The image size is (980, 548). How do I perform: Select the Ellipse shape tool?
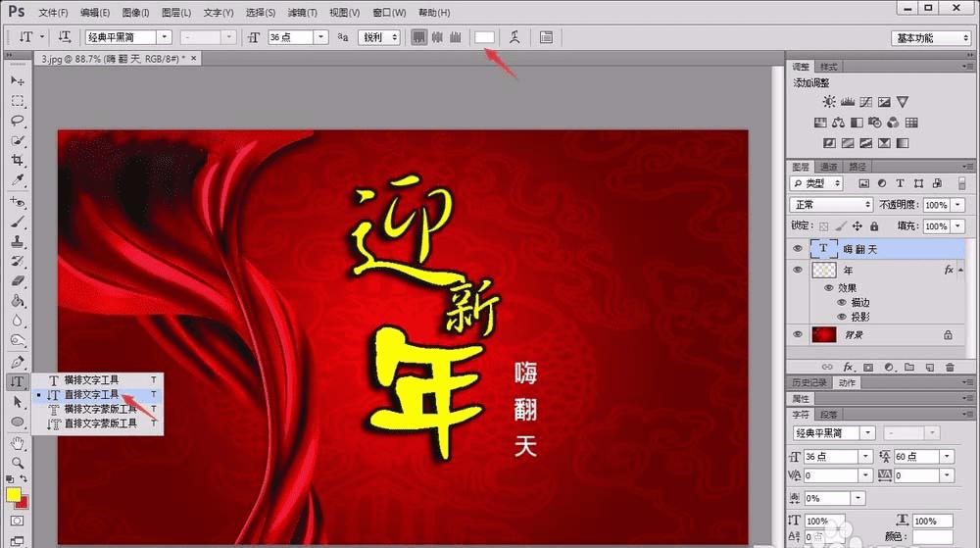point(17,422)
